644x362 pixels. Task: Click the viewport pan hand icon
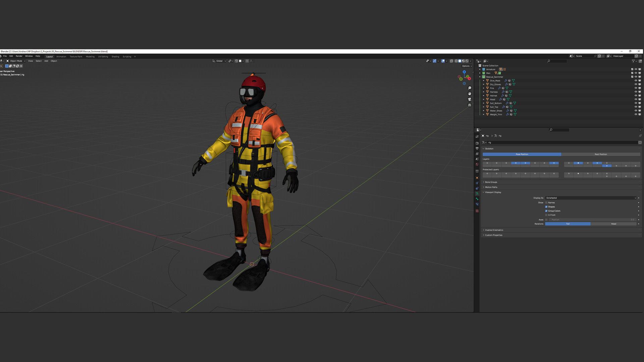[470, 94]
